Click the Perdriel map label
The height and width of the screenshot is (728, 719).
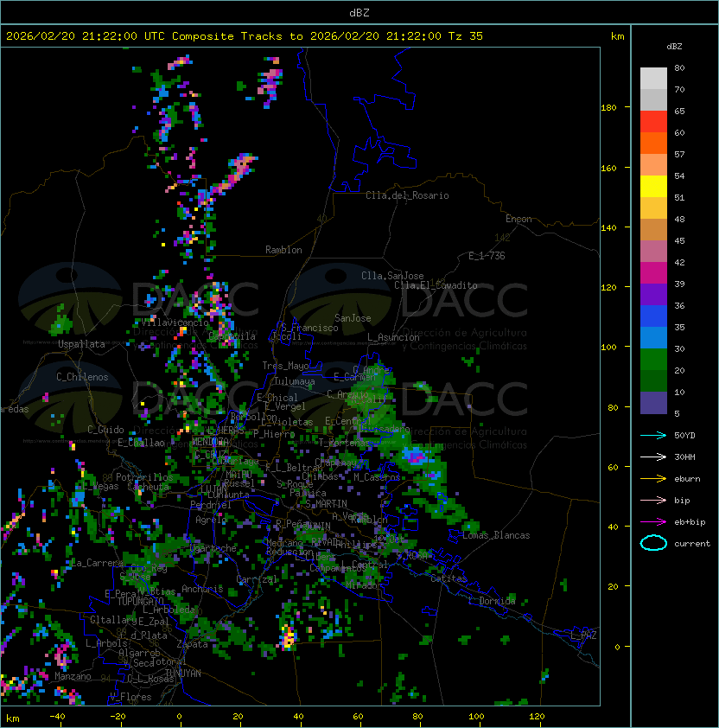pyautogui.click(x=211, y=505)
